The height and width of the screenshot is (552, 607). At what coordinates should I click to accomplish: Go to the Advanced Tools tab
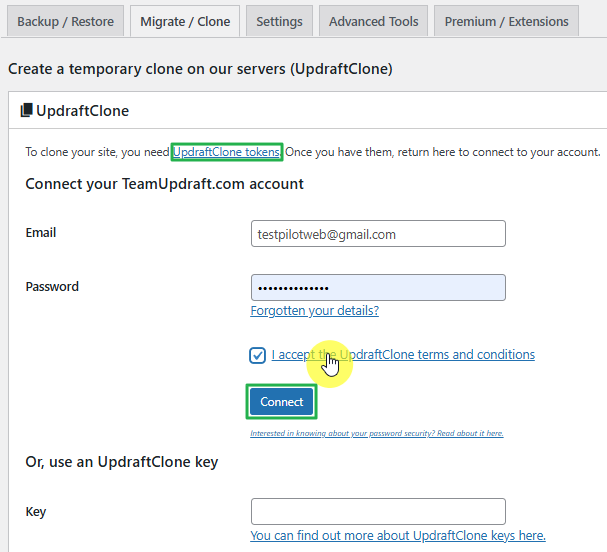pos(375,21)
